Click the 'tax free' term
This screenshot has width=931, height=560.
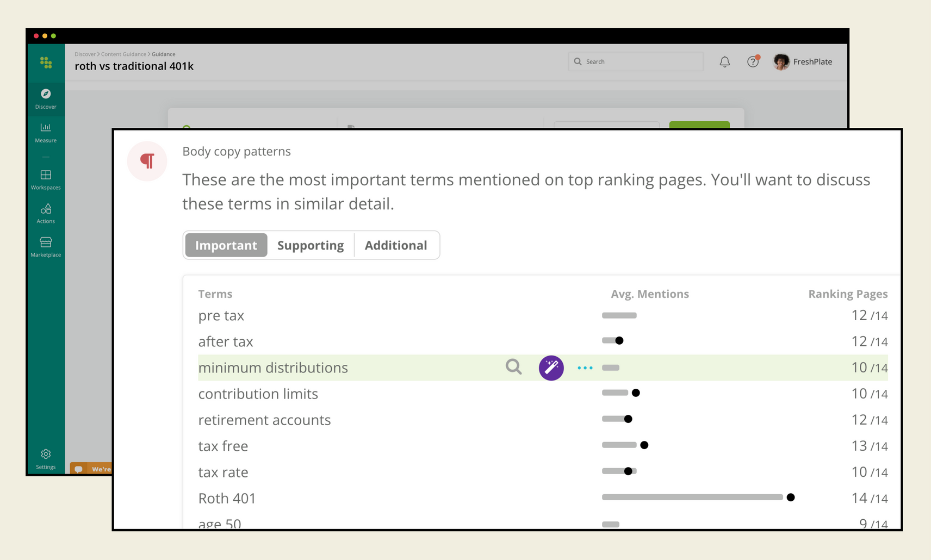(223, 446)
